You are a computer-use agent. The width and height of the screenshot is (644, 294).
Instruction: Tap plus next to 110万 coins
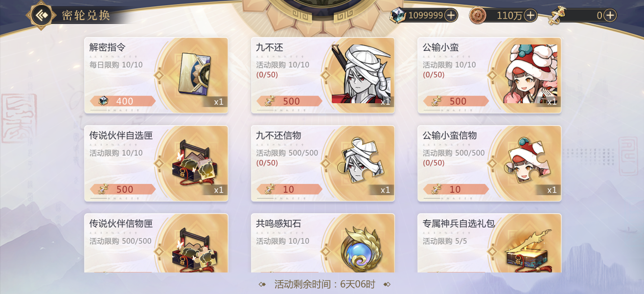(530, 16)
